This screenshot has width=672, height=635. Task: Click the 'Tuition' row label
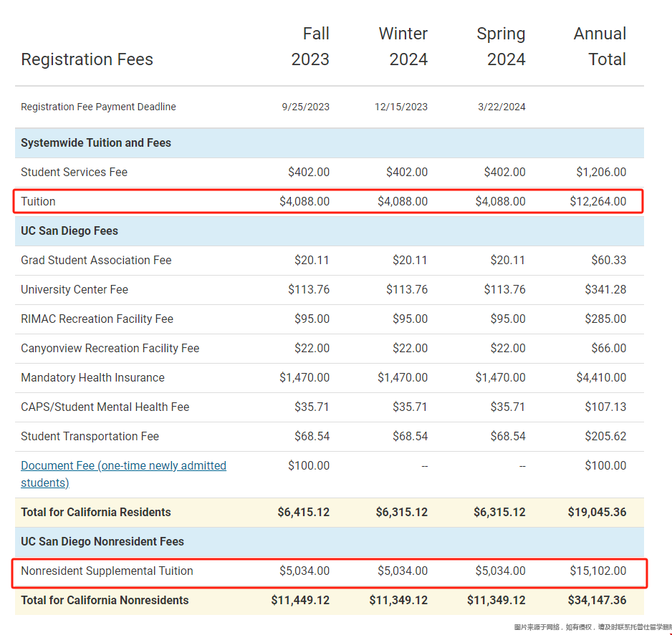(38, 201)
